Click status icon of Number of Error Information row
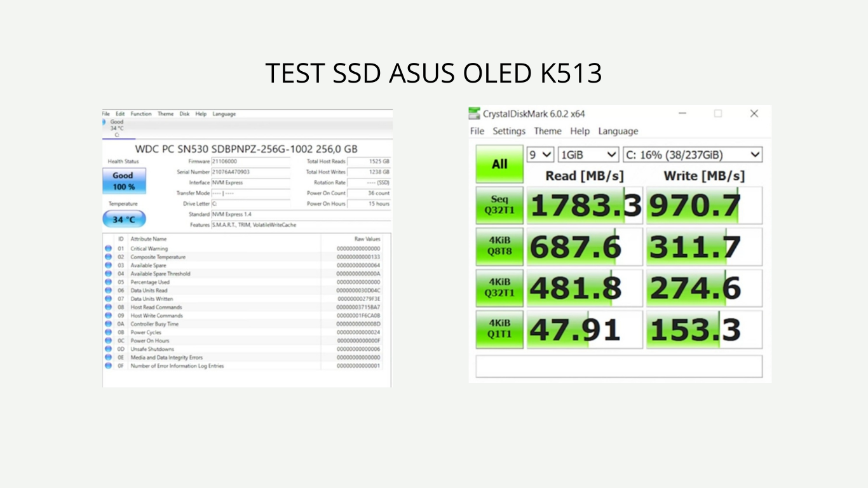 [x=108, y=365]
